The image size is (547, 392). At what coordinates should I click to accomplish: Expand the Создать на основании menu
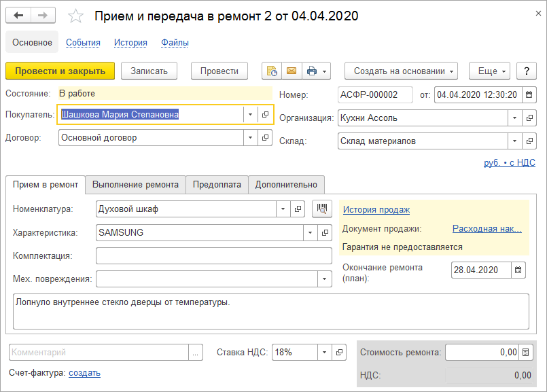pos(401,71)
